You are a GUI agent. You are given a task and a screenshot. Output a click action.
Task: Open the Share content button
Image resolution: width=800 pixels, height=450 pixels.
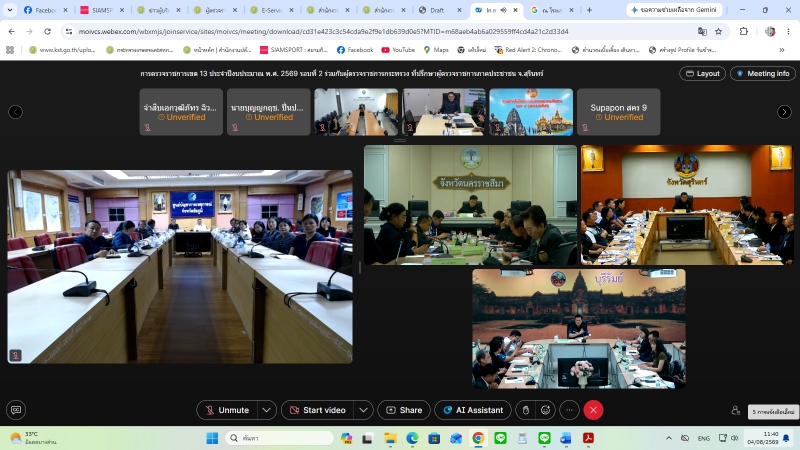(x=404, y=410)
